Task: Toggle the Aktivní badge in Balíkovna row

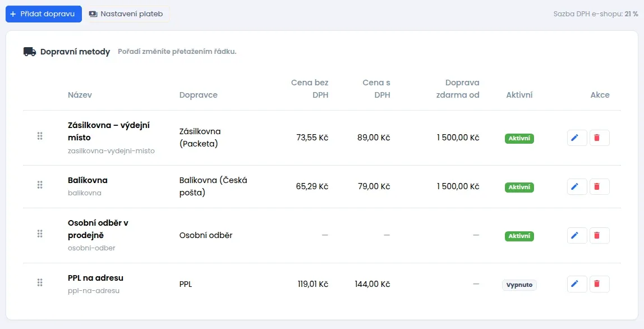Action: pyautogui.click(x=519, y=187)
